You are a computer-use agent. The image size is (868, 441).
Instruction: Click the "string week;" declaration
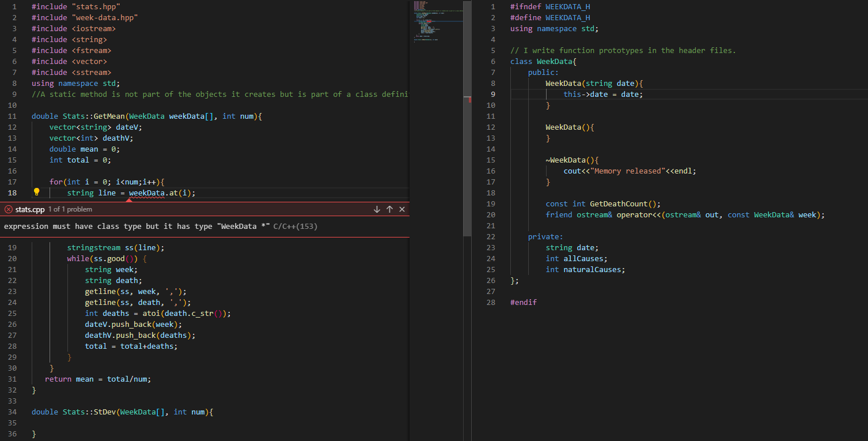(x=111, y=270)
